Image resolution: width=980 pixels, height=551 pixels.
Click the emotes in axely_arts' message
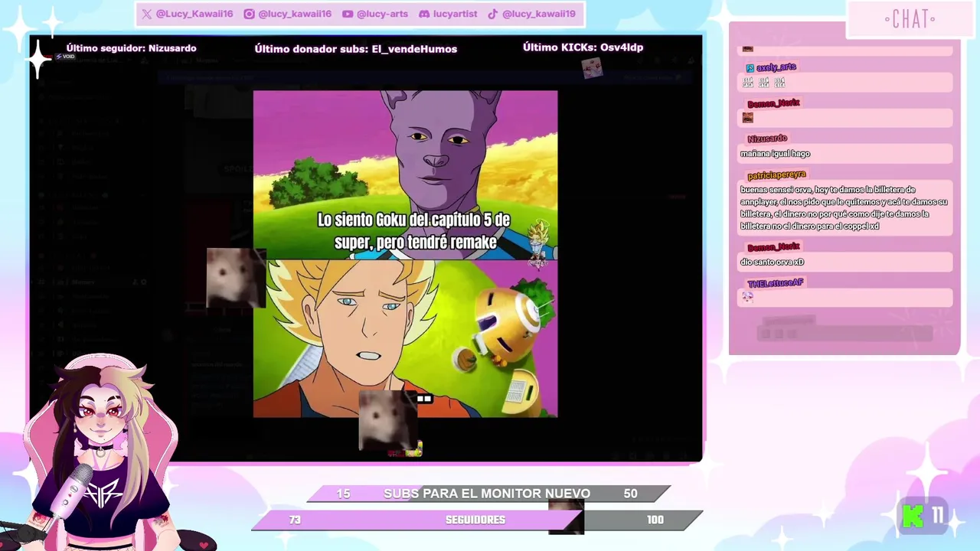tap(764, 82)
